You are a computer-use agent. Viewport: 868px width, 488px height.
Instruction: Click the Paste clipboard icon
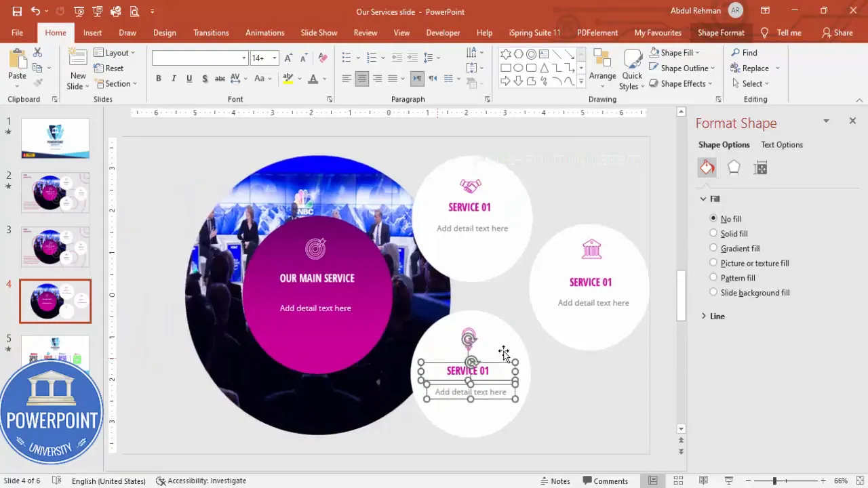tap(17, 59)
